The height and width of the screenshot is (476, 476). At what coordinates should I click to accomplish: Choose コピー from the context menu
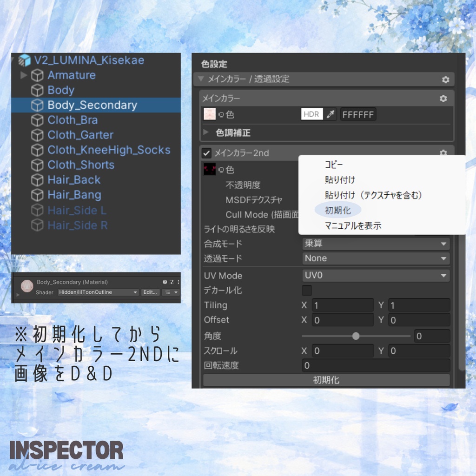pyautogui.click(x=334, y=165)
